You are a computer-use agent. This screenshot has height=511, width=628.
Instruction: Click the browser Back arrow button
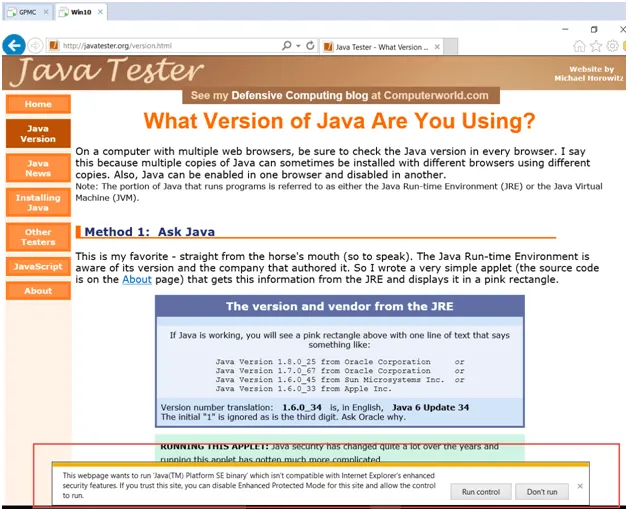[13, 45]
